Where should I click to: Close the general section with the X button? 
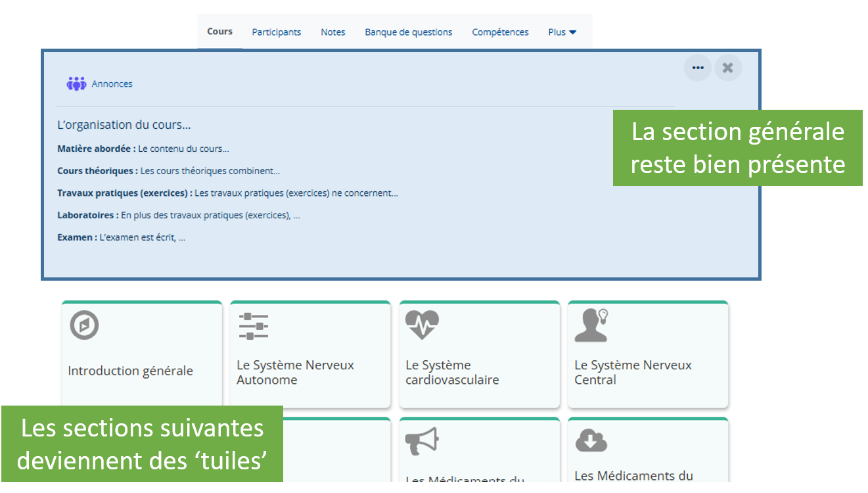tap(728, 68)
